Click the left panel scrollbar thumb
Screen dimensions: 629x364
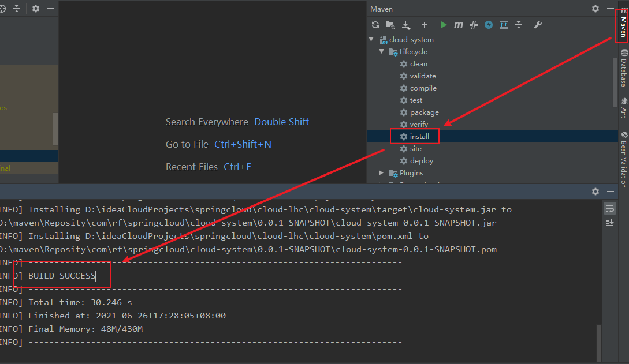click(55, 129)
